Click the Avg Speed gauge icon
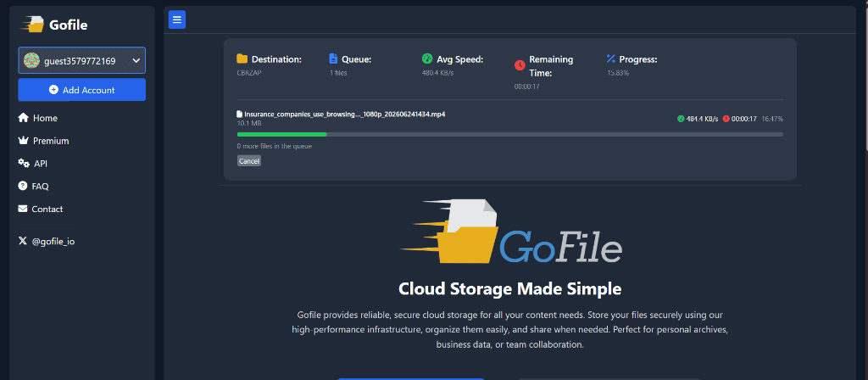Screen dimensions: 868x380 click(427, 59)
